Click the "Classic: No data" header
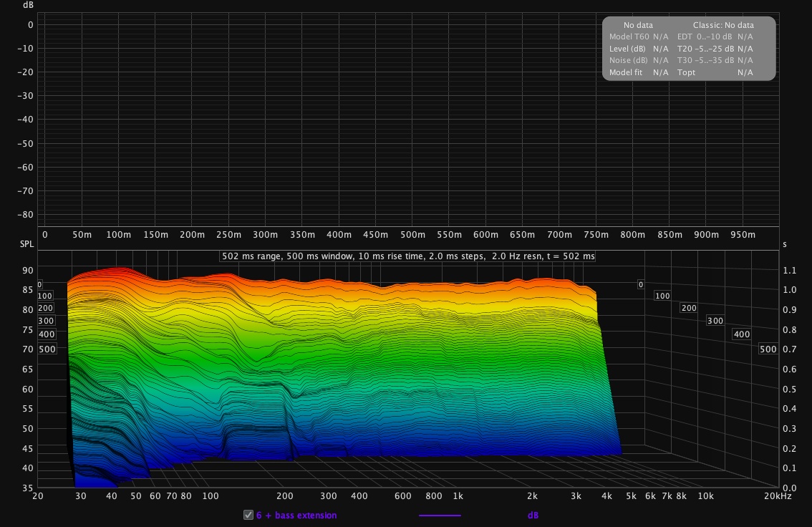Screen dimensions: 812x527 point(723,24)
